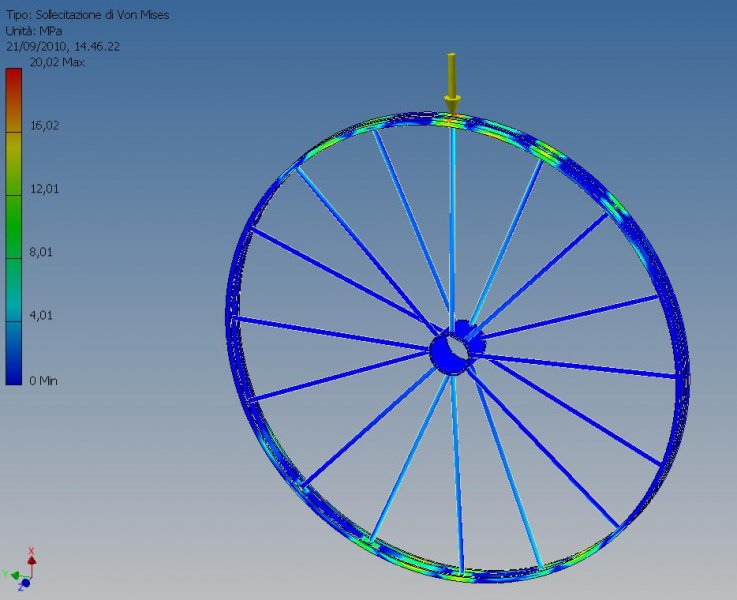Screen dimensions: 737x600
Task: Click the yellow force load arrow
Action: click(x=452, y=83)
